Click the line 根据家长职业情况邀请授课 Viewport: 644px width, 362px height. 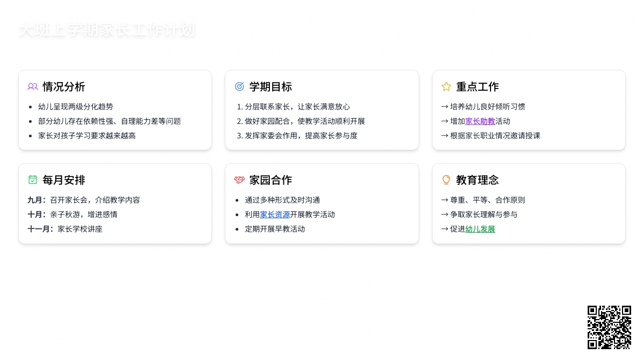tap(491, 136)
